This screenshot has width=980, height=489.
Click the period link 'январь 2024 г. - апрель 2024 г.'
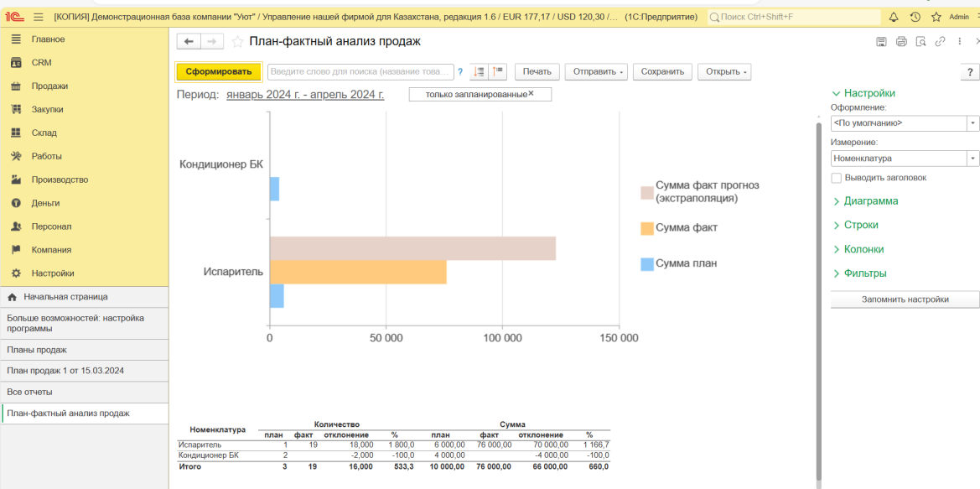[305, 95]
